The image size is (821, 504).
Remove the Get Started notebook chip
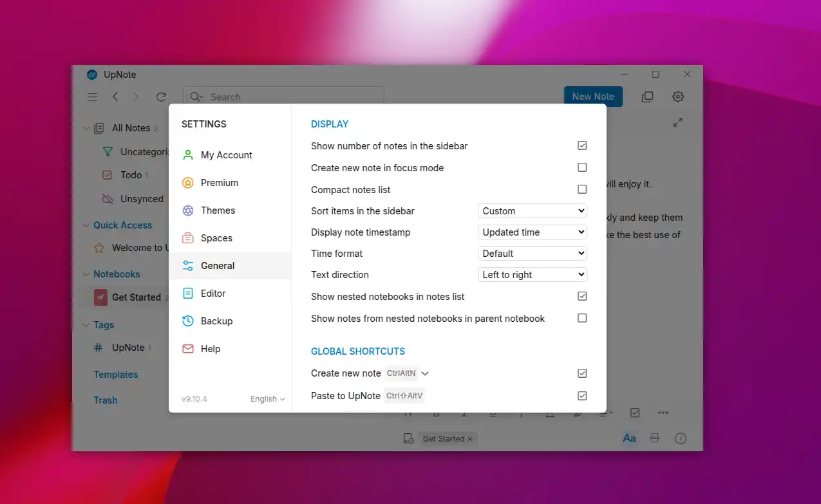pos(470,439)
